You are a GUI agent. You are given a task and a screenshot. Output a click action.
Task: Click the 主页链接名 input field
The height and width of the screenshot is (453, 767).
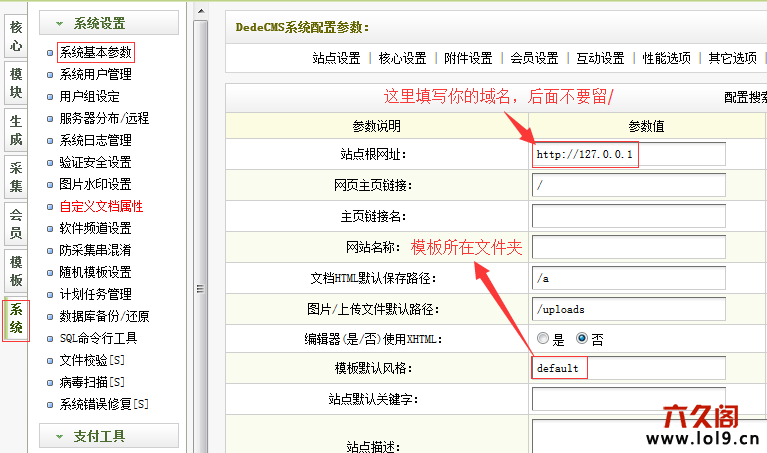pos(629,216)
